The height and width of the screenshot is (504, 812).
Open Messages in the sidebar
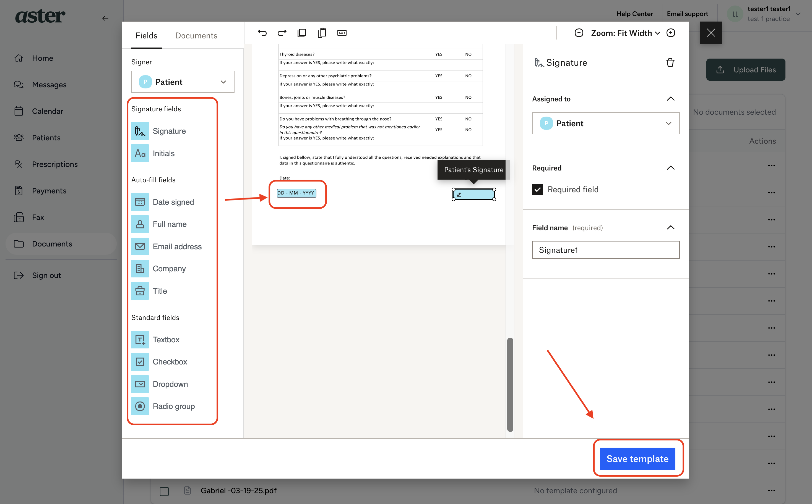coord(61,85)
